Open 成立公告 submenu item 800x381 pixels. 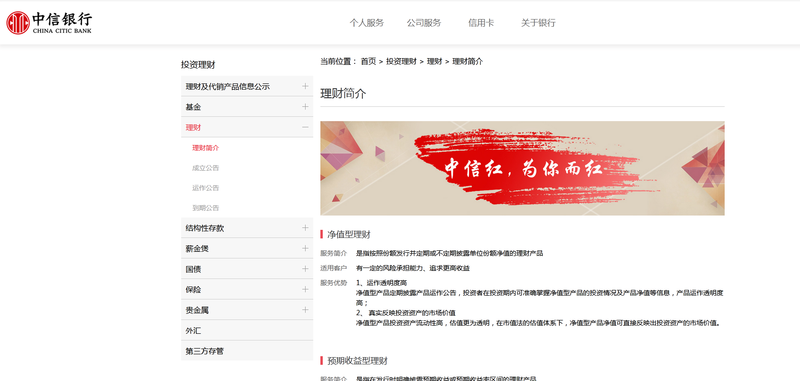(x=206, y=168)
